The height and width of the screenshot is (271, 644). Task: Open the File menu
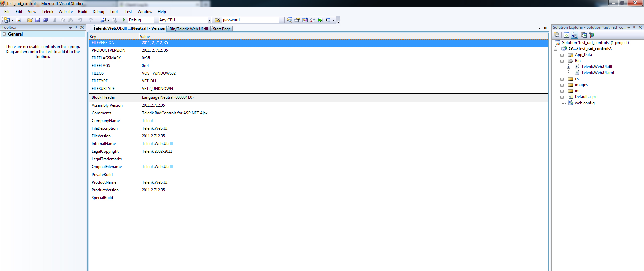click(7, 12)
